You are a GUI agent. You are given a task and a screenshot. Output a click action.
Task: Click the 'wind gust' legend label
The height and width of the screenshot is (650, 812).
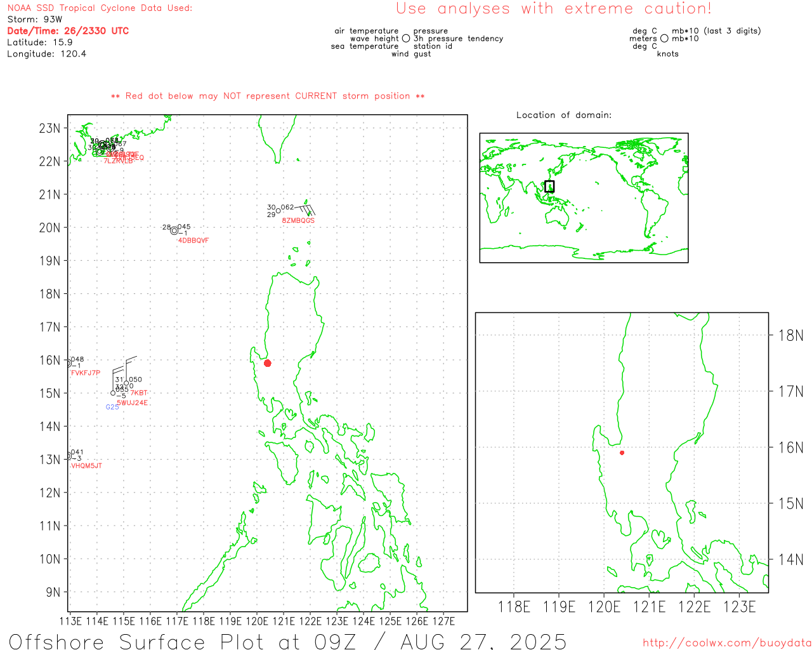tap(411, 54)
